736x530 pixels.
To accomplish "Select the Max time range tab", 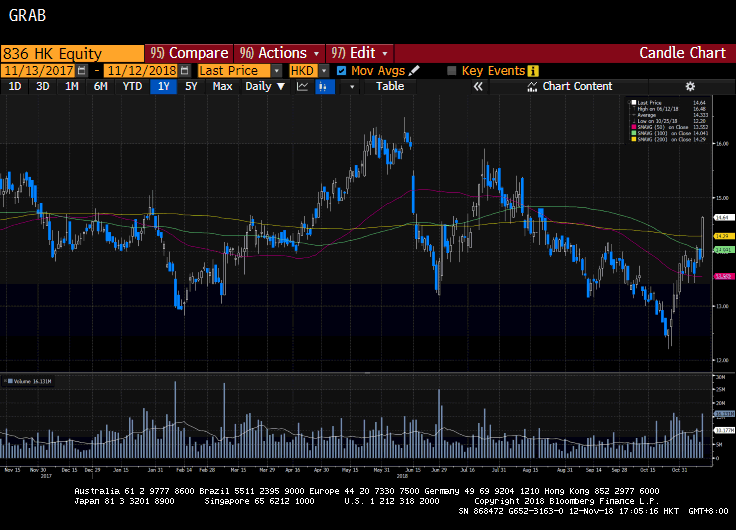I will pos(222,86).
